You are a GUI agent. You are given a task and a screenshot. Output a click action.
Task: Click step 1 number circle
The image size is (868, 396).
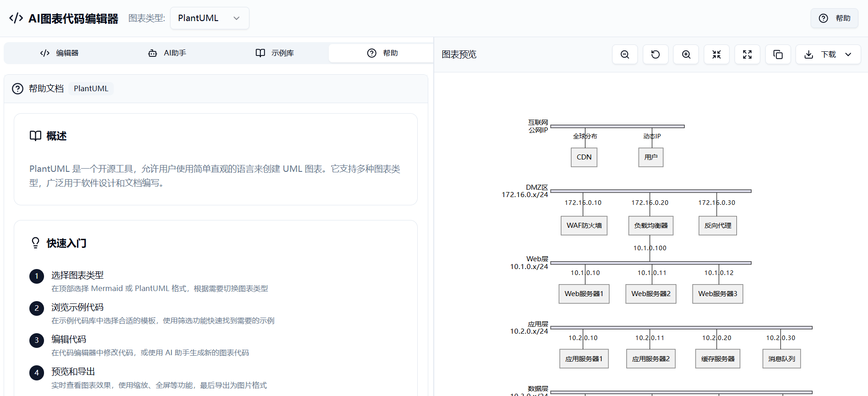tap(37, 276)
